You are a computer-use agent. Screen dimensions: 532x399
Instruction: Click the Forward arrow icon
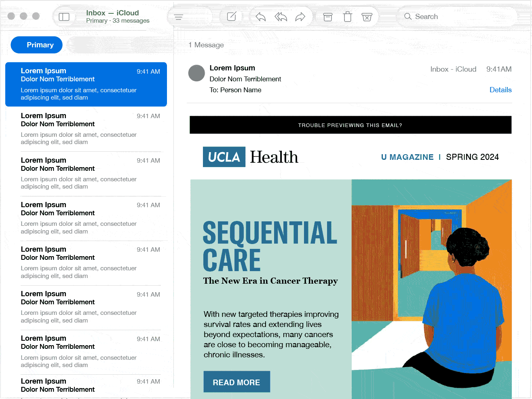[x=300, y=17]
